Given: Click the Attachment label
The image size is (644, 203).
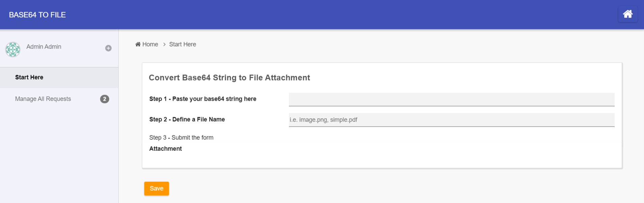Looking at the screenshot, I should 166,149.
